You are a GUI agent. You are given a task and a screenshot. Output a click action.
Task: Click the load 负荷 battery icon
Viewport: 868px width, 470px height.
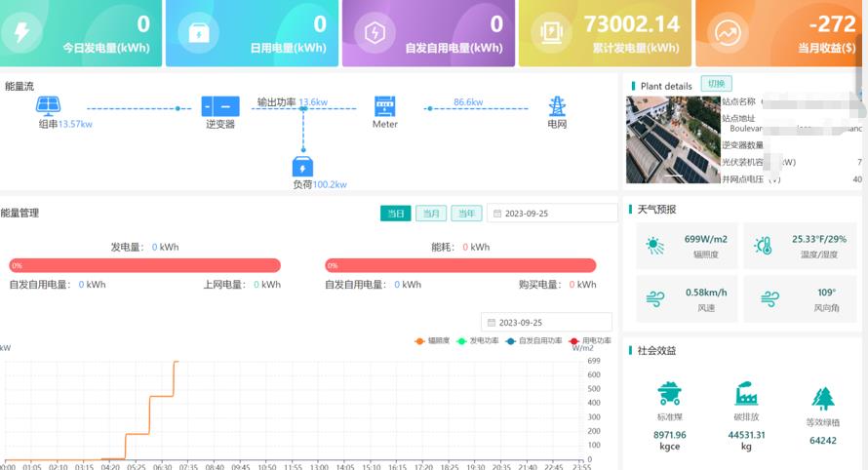pyautogui.click(x=304, y=166)
